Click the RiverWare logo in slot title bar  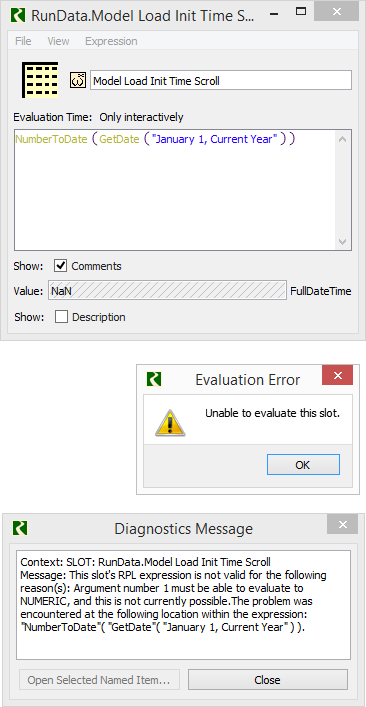18,14
